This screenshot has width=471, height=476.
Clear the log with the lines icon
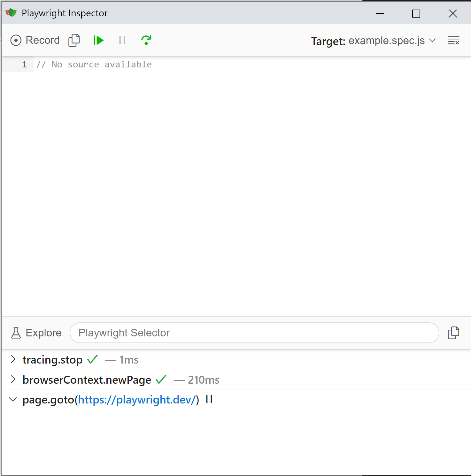[453, 41]
